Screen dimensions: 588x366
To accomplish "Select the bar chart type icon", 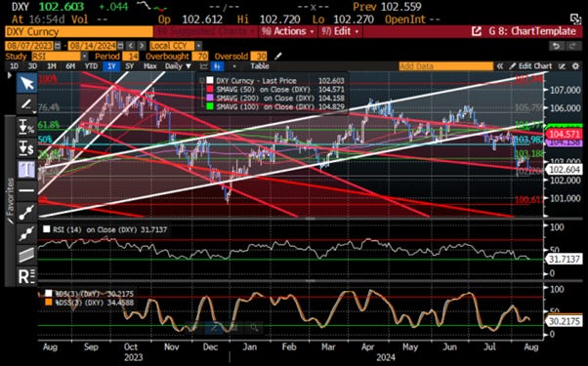I will [218, 66].
